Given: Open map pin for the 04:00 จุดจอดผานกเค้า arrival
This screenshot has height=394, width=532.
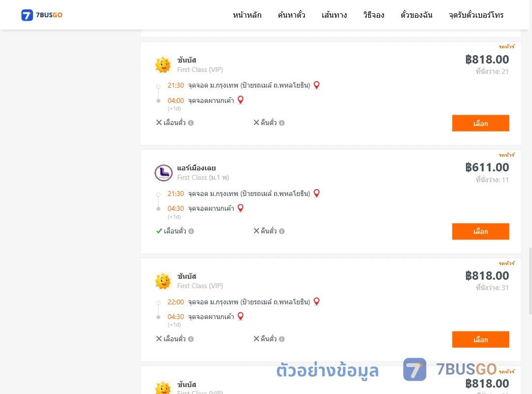Looking at the screenshot, I should coord(240,100).
